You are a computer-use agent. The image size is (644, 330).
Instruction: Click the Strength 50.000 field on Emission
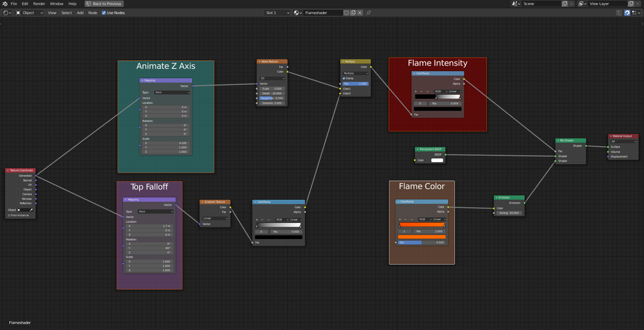(509, 213)
